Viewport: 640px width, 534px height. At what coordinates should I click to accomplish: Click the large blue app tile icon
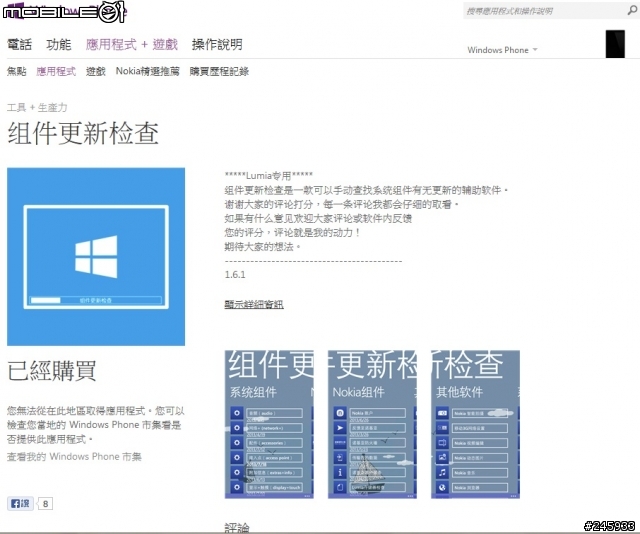point(96,257)
